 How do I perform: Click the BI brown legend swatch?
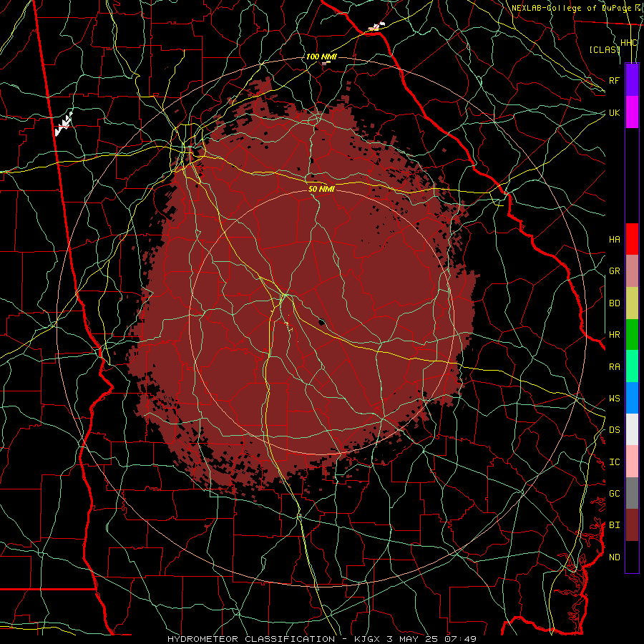632,525
